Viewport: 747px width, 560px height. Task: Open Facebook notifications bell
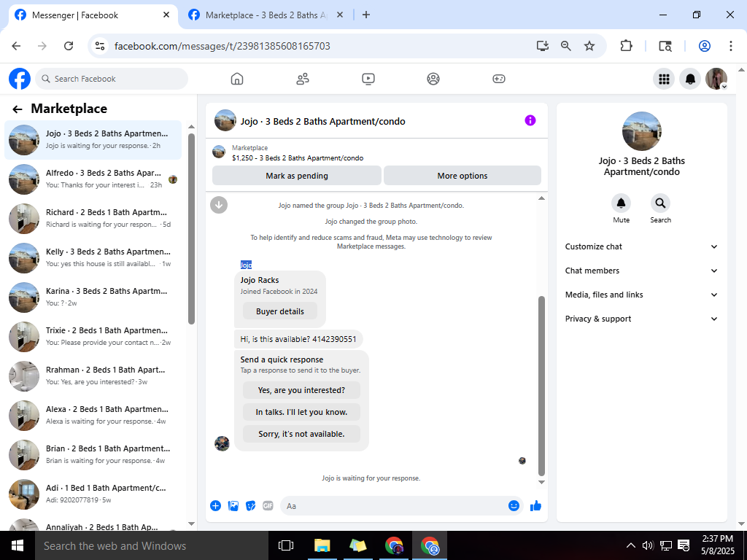pos(690,79)
